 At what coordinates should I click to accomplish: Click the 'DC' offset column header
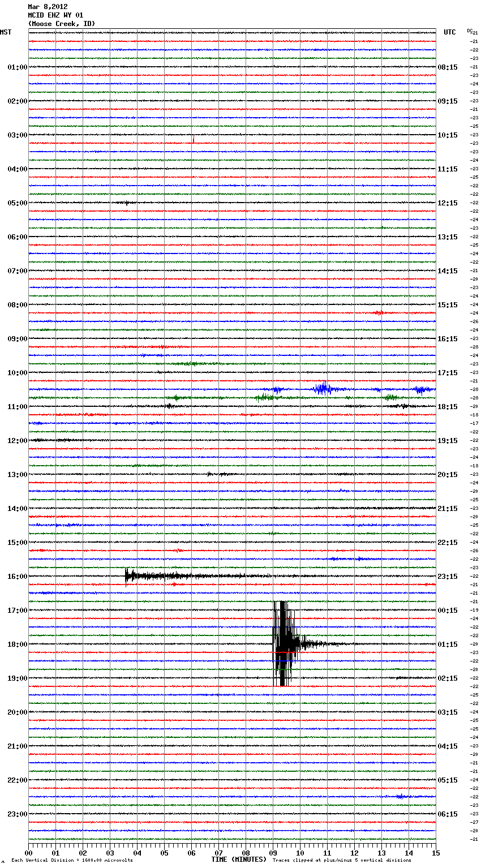(470, 30)
